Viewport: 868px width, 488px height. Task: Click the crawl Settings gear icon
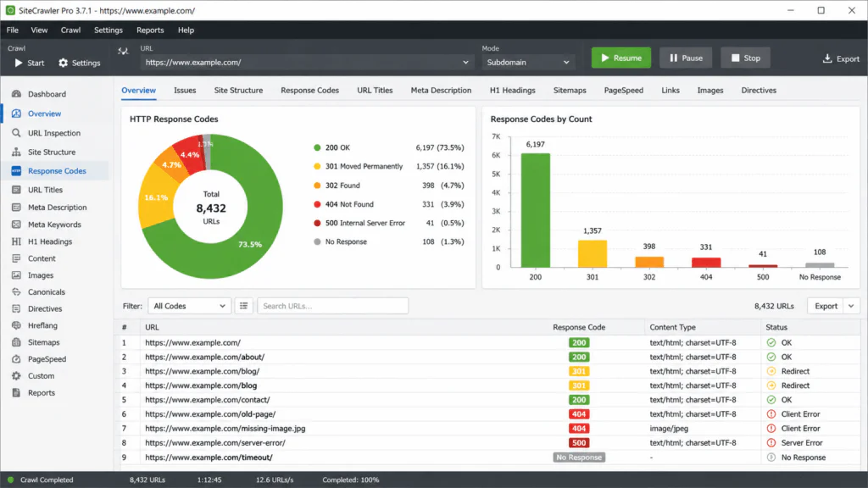click(63, 63)
